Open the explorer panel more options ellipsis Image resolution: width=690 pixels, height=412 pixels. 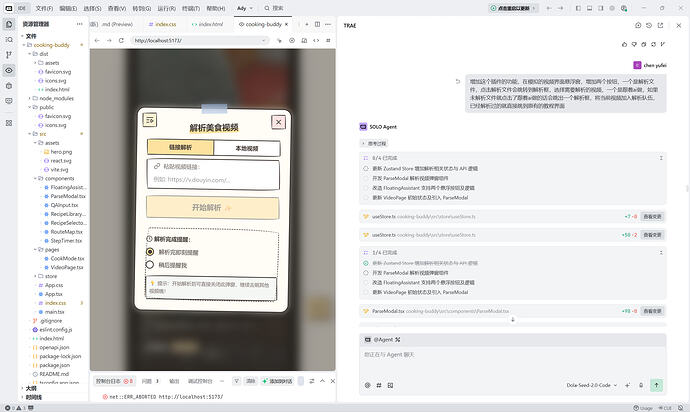(80, 24)
